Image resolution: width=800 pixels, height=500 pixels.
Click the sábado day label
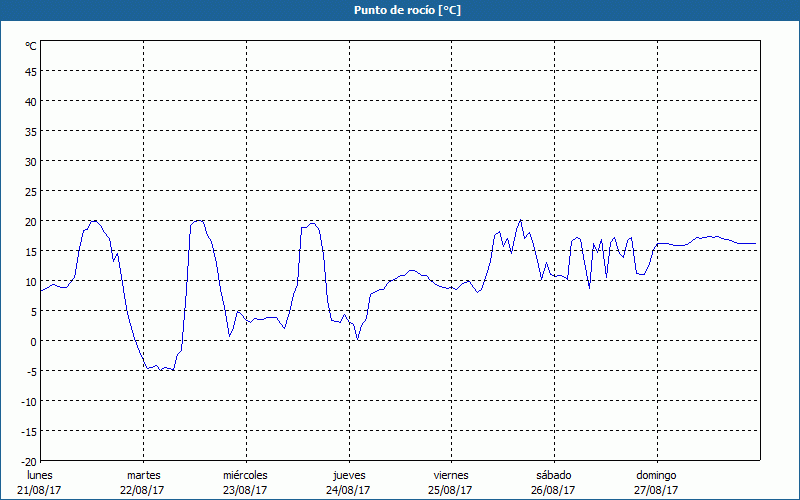[x=554, y=475]
